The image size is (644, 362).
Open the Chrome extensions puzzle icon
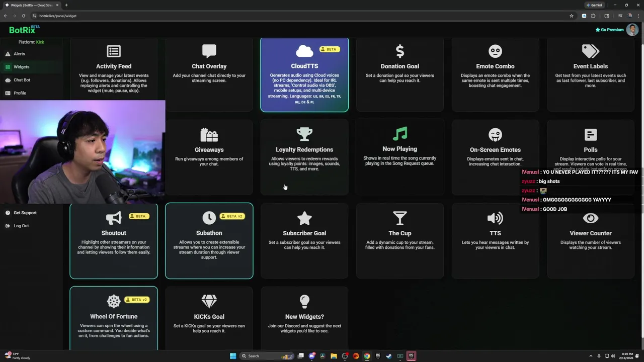[593, 16]
